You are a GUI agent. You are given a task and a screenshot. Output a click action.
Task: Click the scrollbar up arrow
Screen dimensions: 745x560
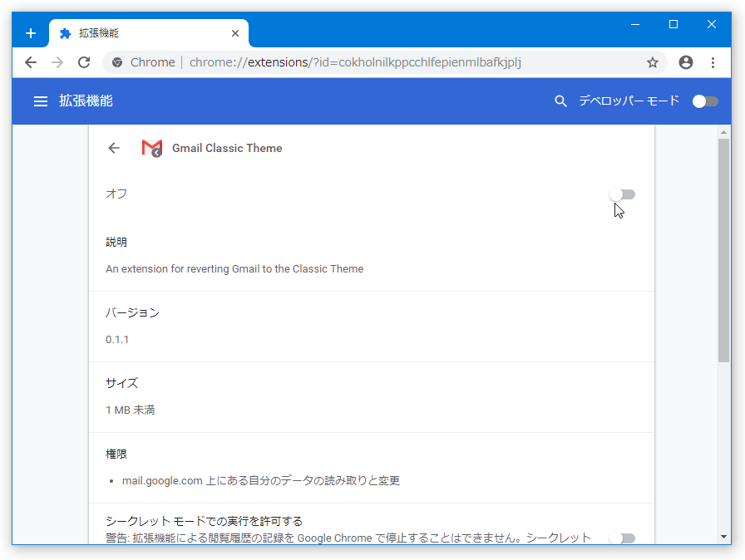click(x=723, y=132)
